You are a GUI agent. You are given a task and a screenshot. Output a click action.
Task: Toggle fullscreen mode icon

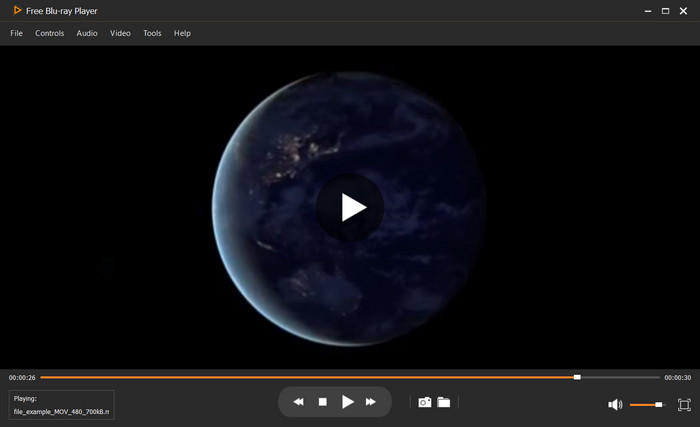684,405
